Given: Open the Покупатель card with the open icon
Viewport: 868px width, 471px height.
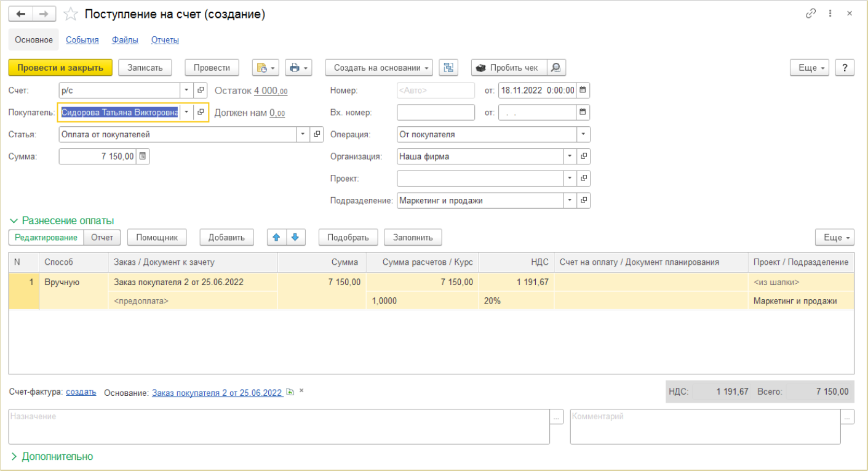Looking at the screenshot, I should coord(201,113).
